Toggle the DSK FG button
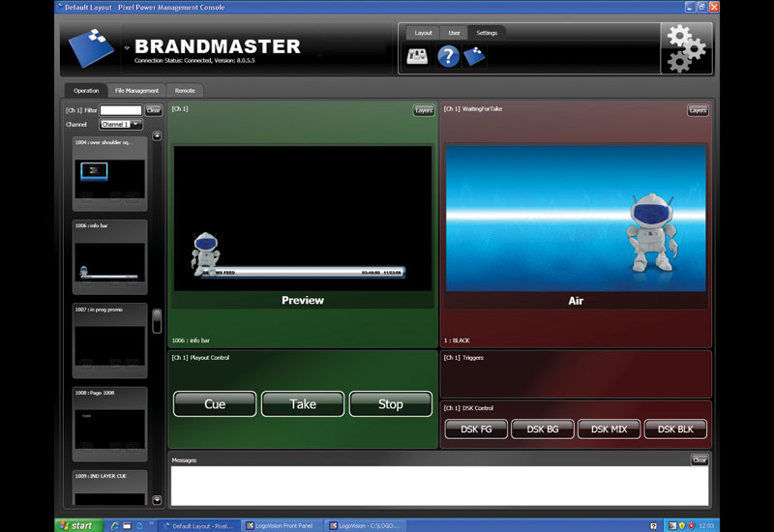 (476, 429)
